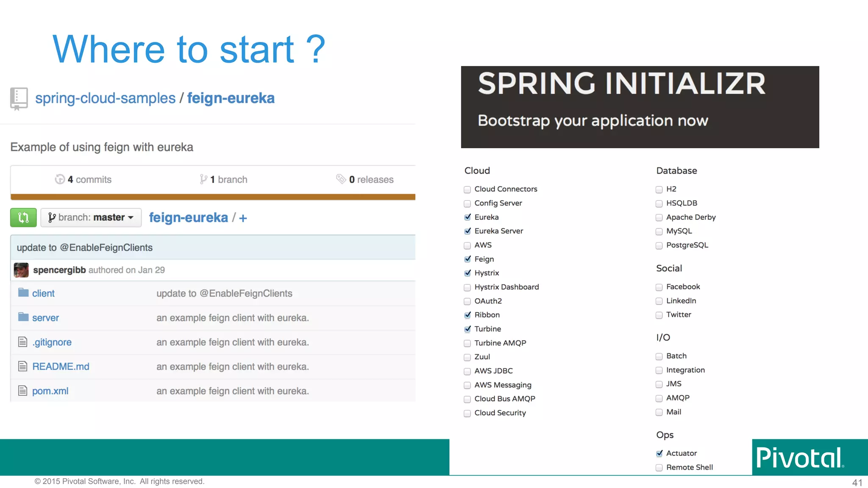Enable the OAuth2 checkbox
Screen dimensions: 868x488
coord(467,301)
